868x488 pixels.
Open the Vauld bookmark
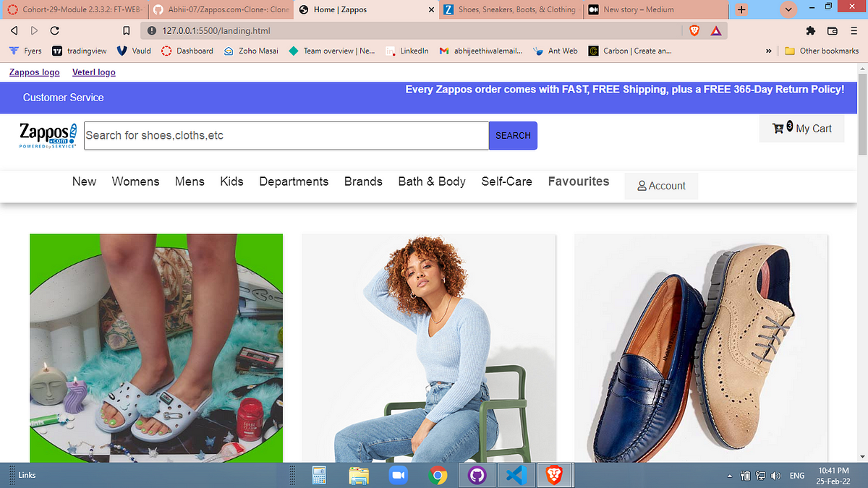134,51
